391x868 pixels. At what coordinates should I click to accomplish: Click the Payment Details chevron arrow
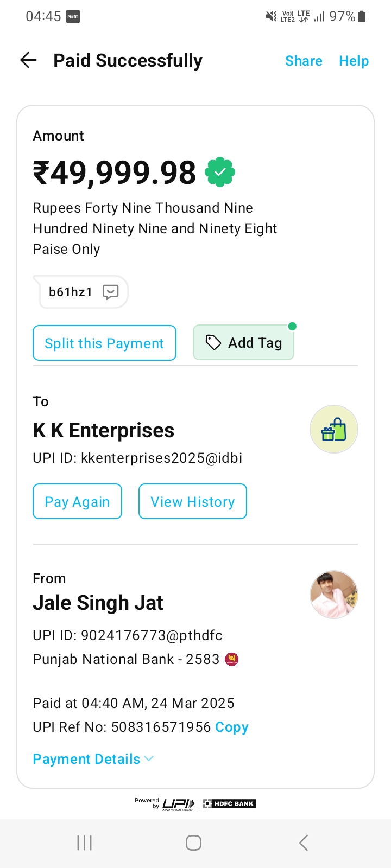coord(149,758)
